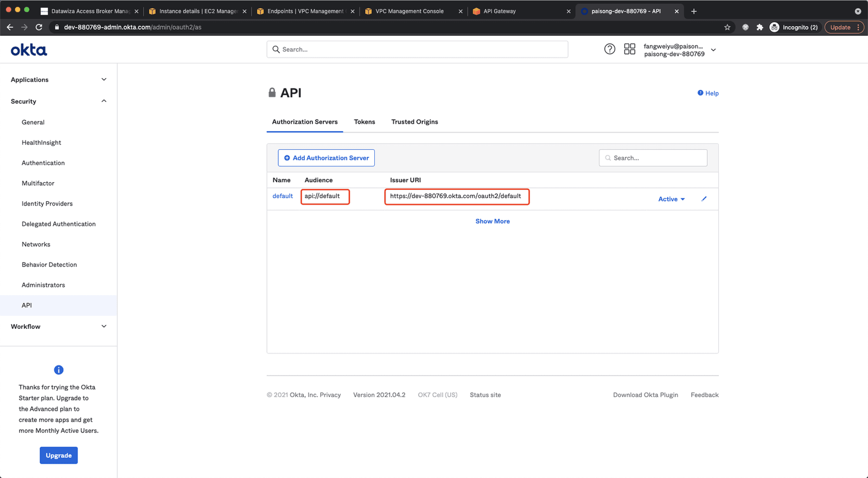Focus the top Okta search field

[x=417, y=49]
